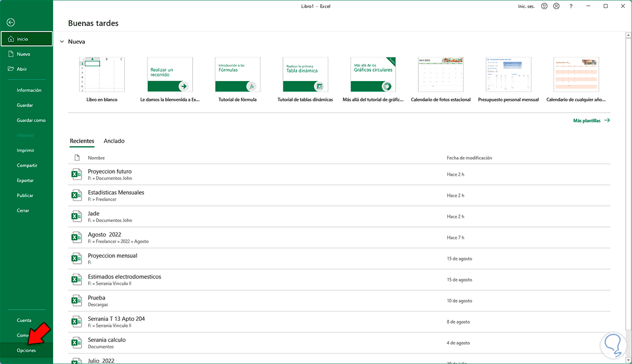Open recent file Prueba

[339, 301]
